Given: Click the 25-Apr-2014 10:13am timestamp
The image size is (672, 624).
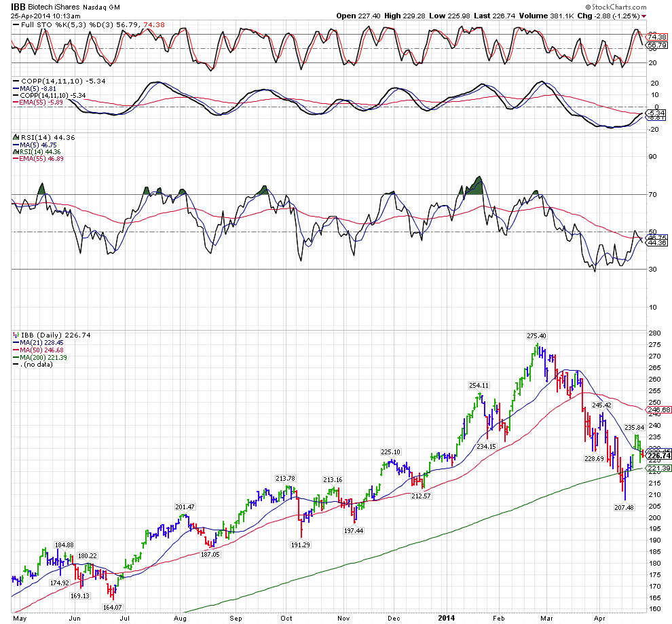Looking at the screenshot, I should [x=45, y=16].
